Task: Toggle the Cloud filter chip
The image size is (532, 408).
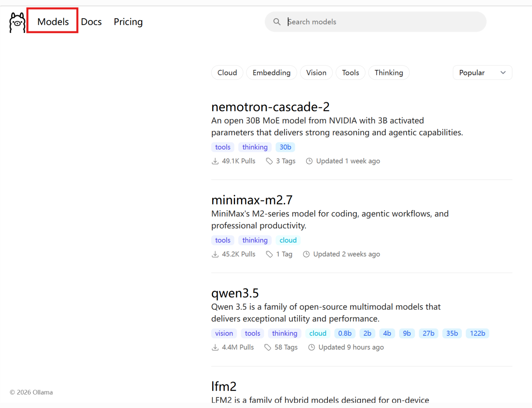Action: point(227,73)
